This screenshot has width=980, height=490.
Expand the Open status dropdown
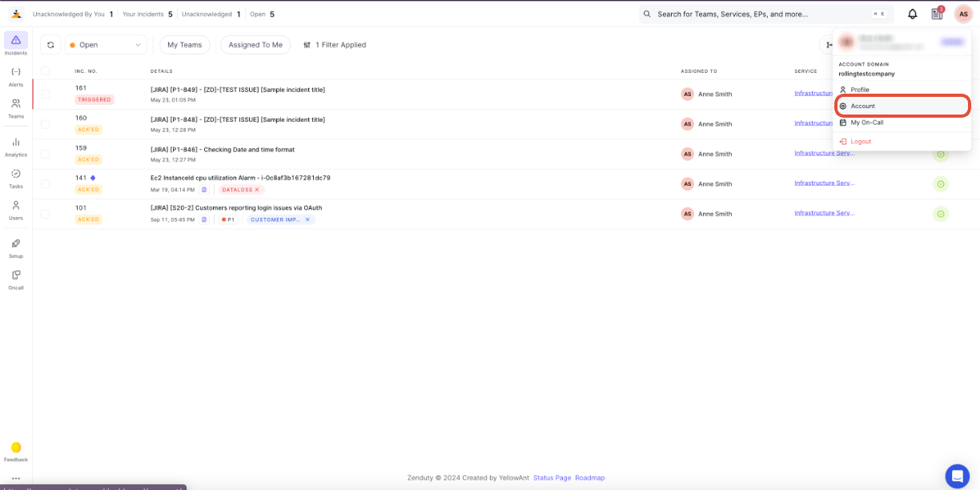point(106,45)
